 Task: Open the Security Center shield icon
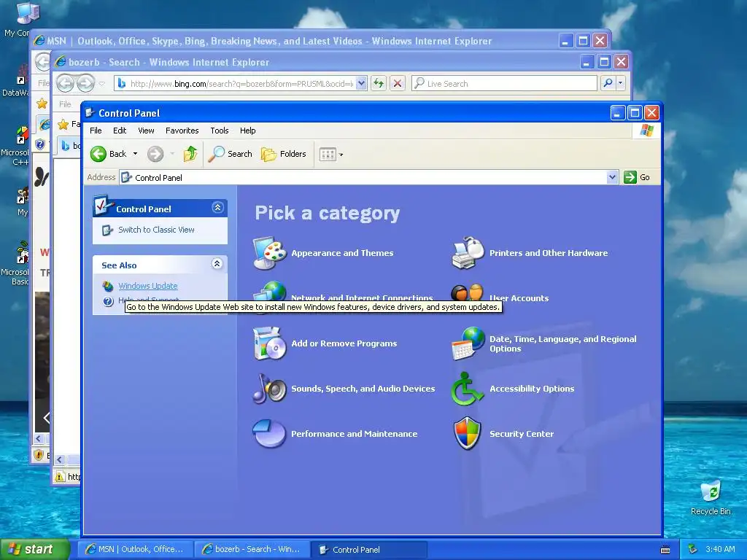[x=468, y=434]
